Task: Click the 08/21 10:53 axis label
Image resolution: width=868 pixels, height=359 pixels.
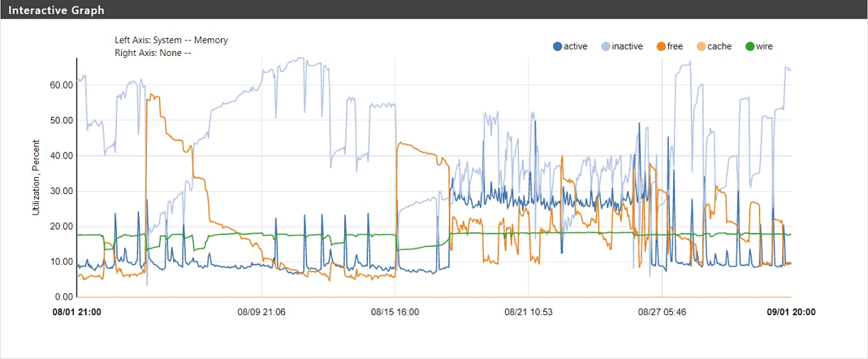Action: pyautogui.click(x=529, y=312)
